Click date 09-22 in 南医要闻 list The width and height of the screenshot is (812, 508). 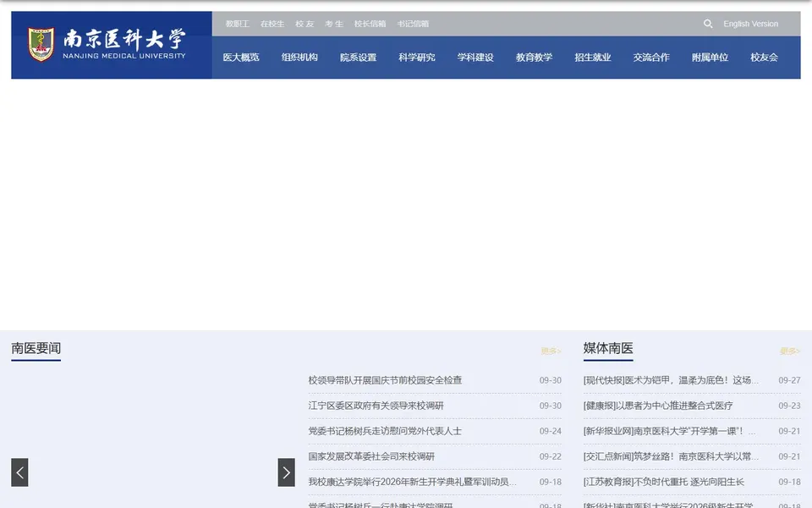pyautogui.click(x=550, y=456)
